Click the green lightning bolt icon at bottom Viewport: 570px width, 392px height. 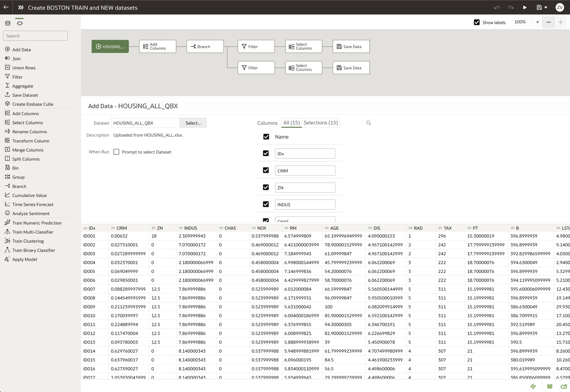point(533,386)
